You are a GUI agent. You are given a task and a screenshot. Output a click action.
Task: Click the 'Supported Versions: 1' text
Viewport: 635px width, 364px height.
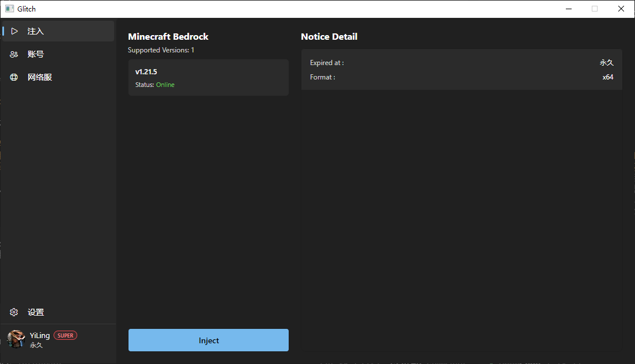coord(161,50)
